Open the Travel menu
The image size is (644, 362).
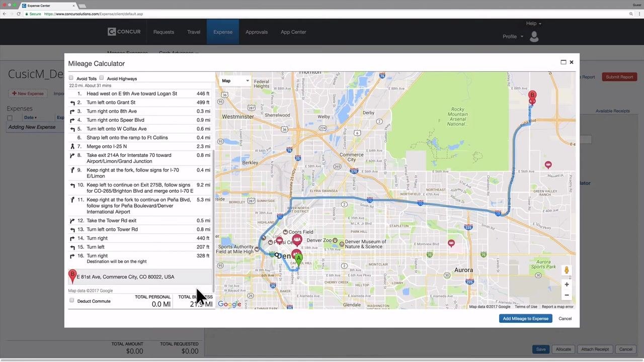(194, 32)
